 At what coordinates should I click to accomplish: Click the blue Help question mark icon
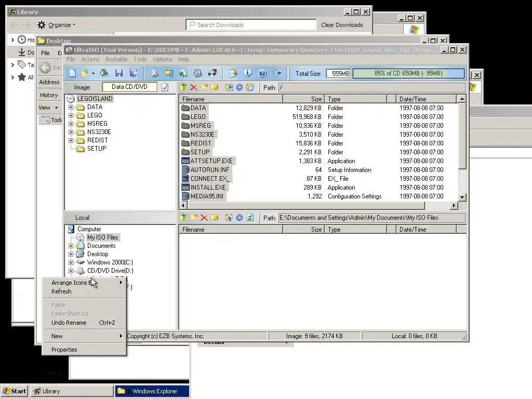point(262,73)
